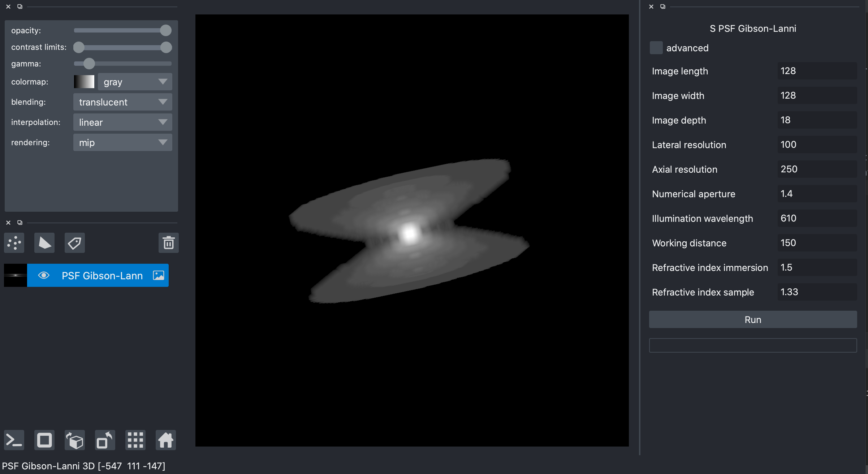Enable the advanced checkbox

coord(656,48)
